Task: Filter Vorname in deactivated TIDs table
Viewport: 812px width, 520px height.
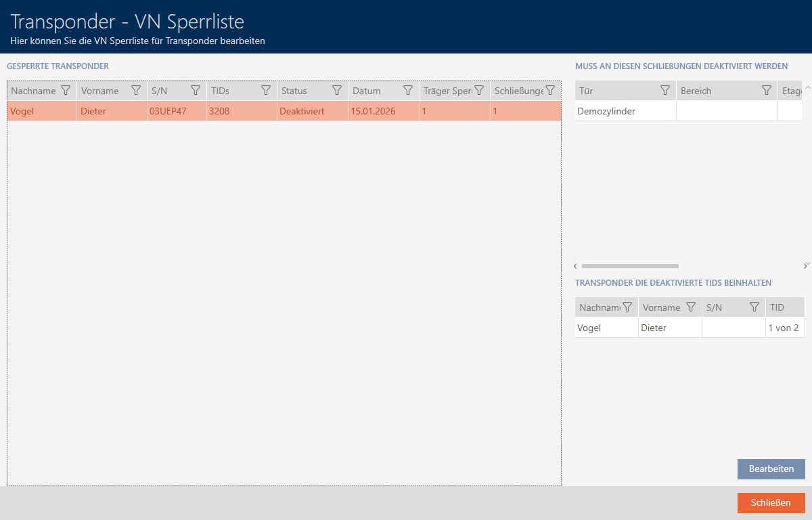Action: tap(691, 307)
